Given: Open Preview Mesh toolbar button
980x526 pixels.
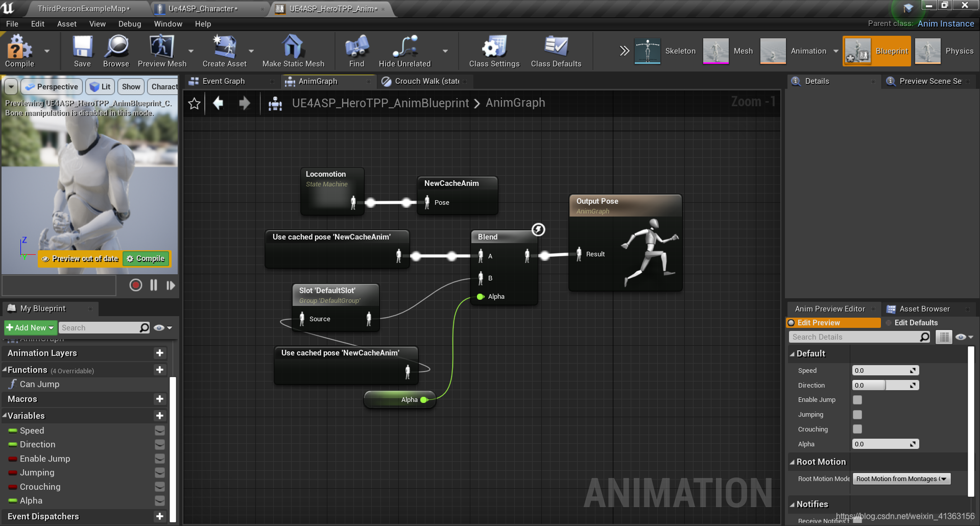Looking at the screenshot, I should tap(162, 51).
